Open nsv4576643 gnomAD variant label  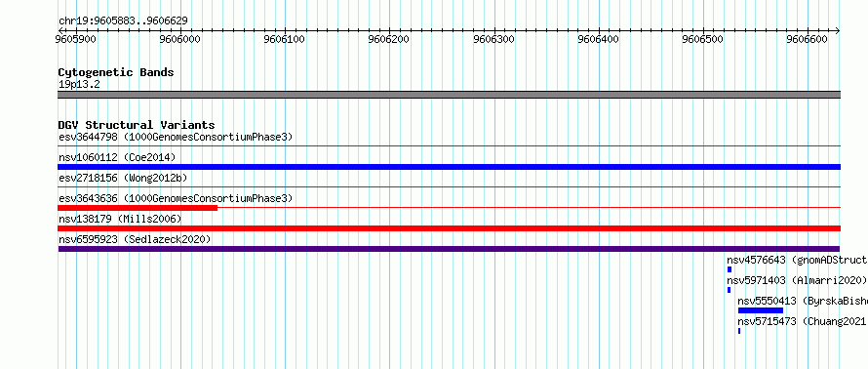[797, 260]
